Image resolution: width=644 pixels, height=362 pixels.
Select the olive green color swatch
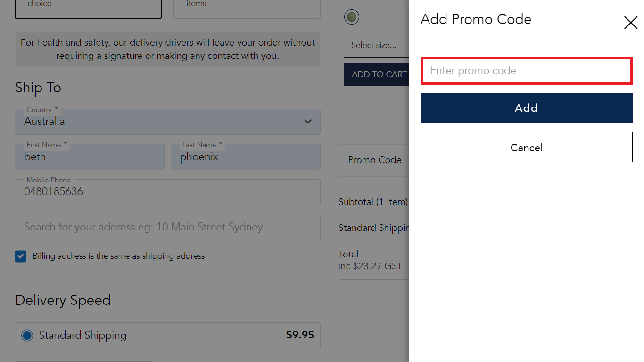(x=352, y=16)
